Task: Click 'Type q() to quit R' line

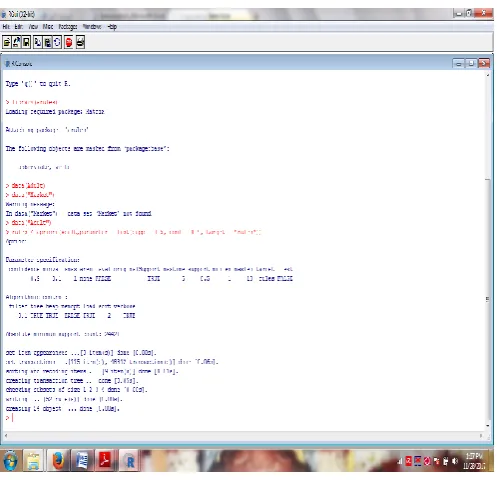Action: [x=38, y=84]
